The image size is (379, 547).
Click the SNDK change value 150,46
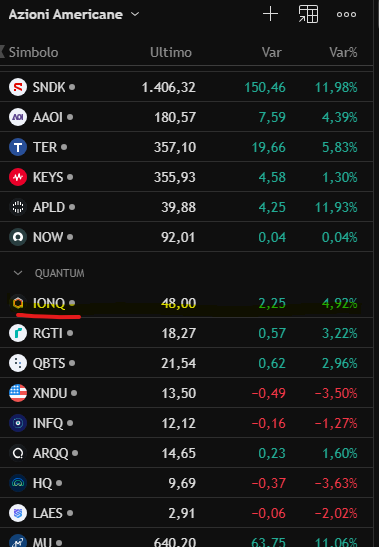(x=265, y=87)
